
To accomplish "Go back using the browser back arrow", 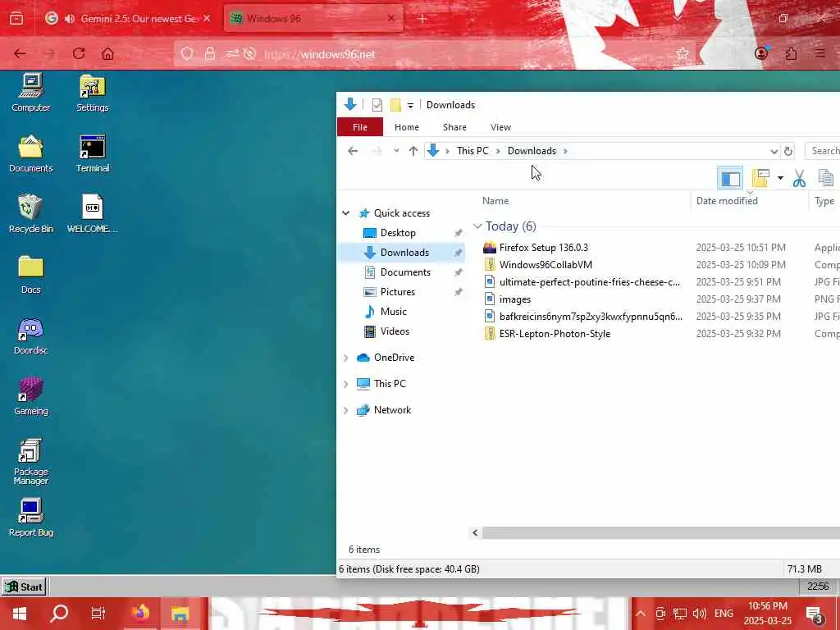I will pyautogui.click(x=20, y=53).
